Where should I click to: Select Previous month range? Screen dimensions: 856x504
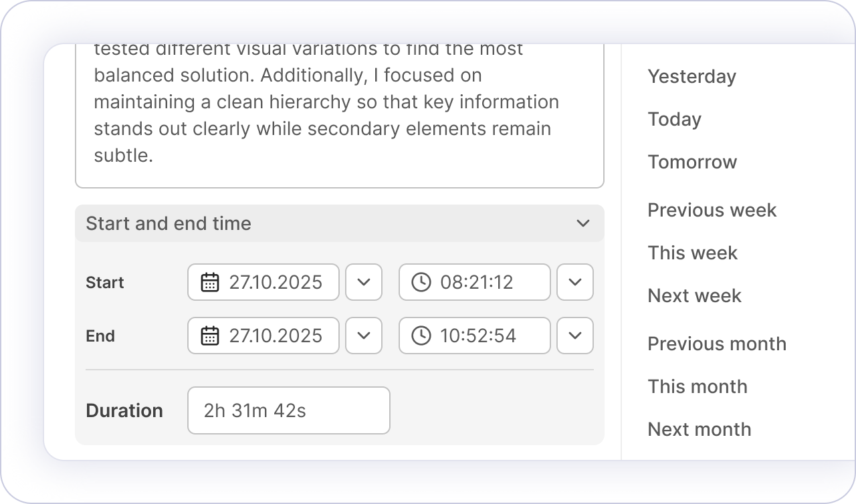click(x=716, y=344)
